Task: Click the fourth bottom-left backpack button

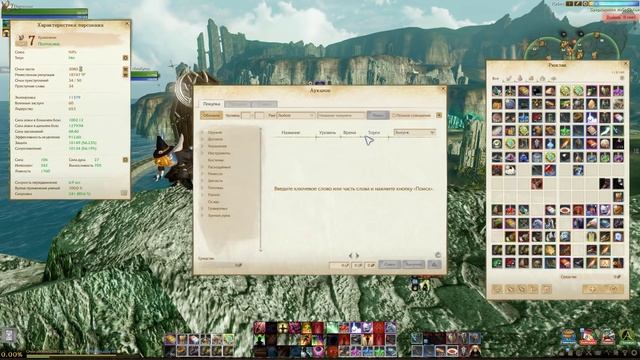Action: coord(534,289)
